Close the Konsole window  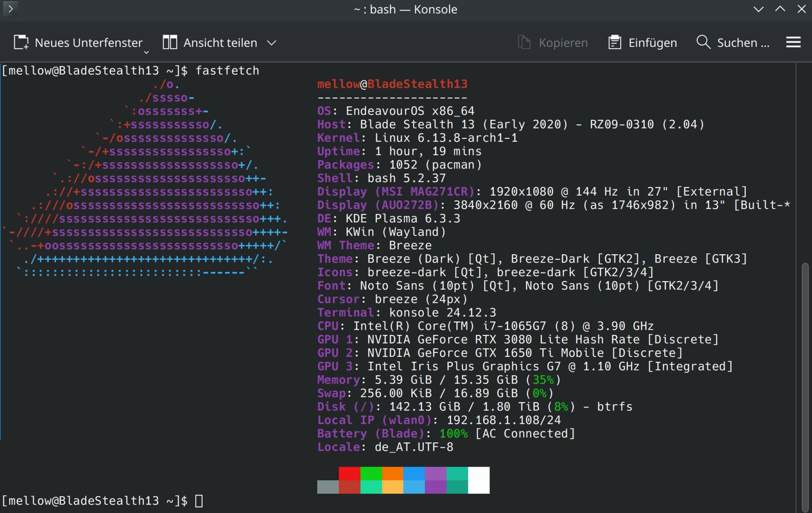click(x=801, y=9)
